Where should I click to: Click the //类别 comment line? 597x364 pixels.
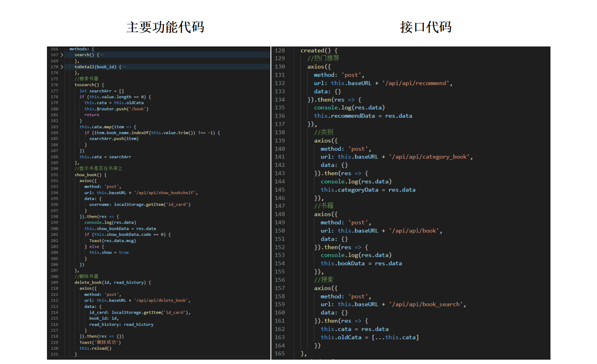tap(324, 132)
